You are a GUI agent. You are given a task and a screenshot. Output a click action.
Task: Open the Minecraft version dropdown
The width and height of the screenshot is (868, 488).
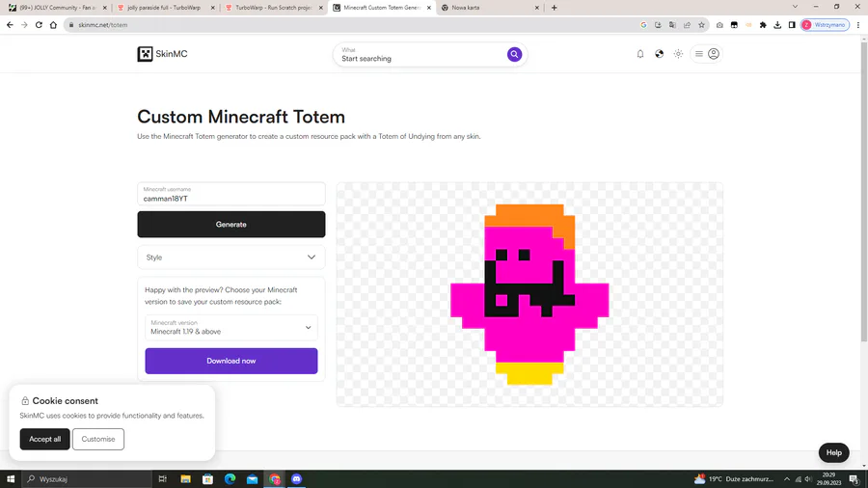point(231,328)
